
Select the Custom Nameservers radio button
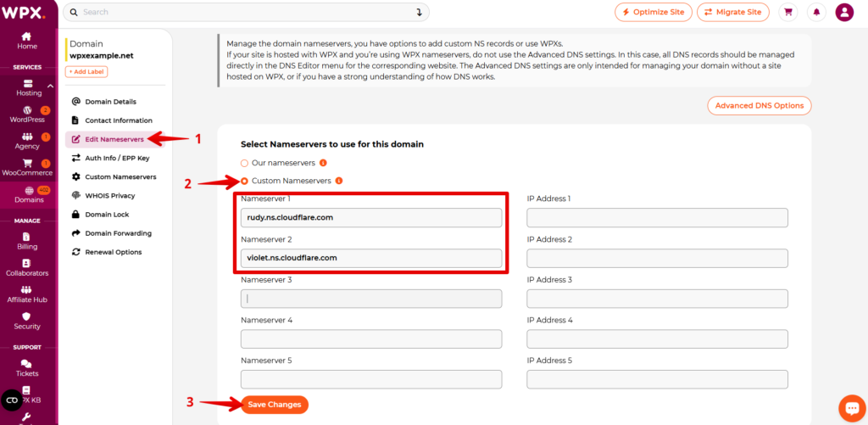click(245, 181)
